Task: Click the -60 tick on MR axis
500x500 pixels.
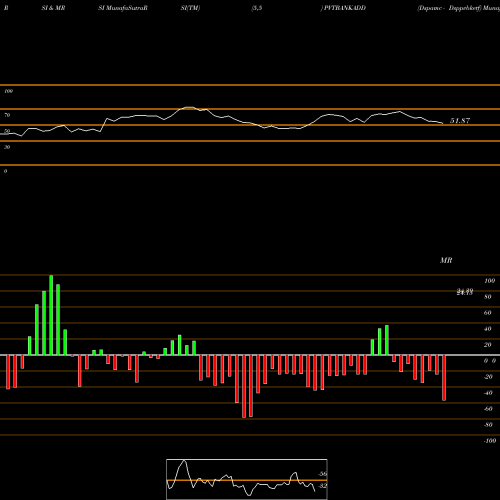Action: pyautogui.click(x=488, y=409)
